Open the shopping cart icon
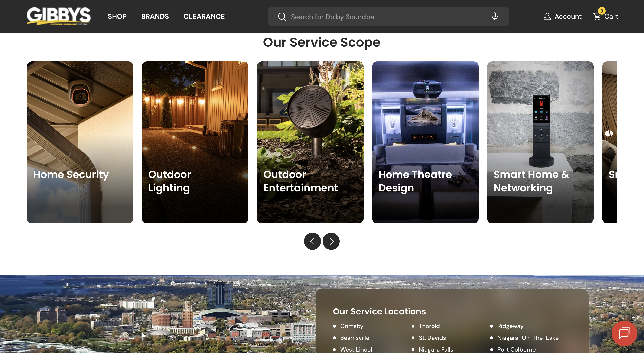644x353 pixels. coord(597,17)
